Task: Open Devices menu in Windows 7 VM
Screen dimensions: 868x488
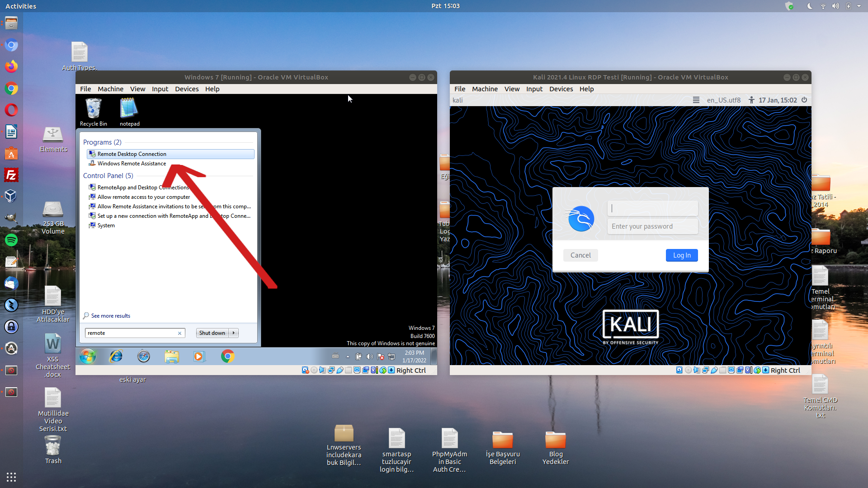Action: [187, 89]
